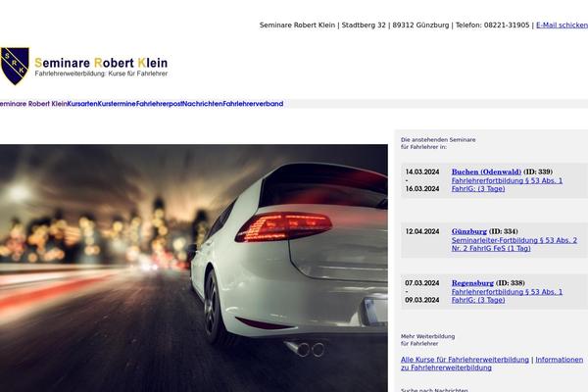Image resolution: width=588 pixels, height=392 pixels.
Task: Click the date 14.03.2024
Action: point(421,171)
